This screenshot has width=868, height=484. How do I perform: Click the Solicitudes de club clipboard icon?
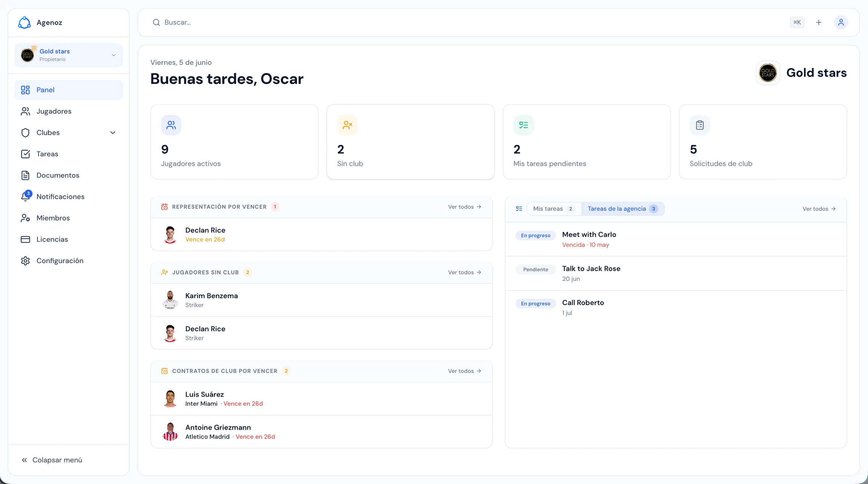[700, 125]
